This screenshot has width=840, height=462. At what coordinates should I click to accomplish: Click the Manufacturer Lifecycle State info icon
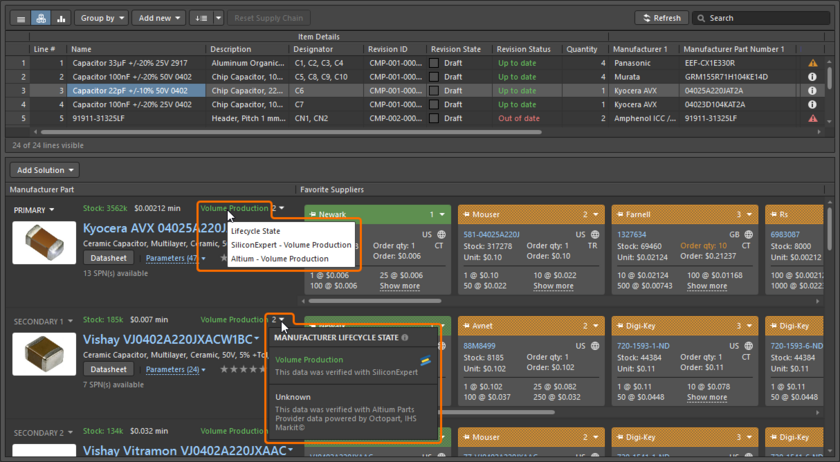(x=405, y=338)
